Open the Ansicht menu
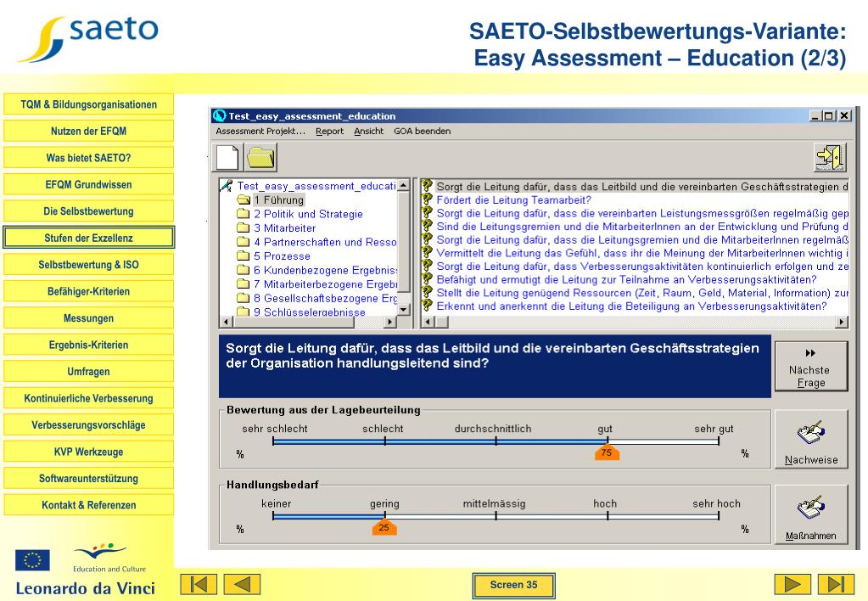 (x=369, y=132)
